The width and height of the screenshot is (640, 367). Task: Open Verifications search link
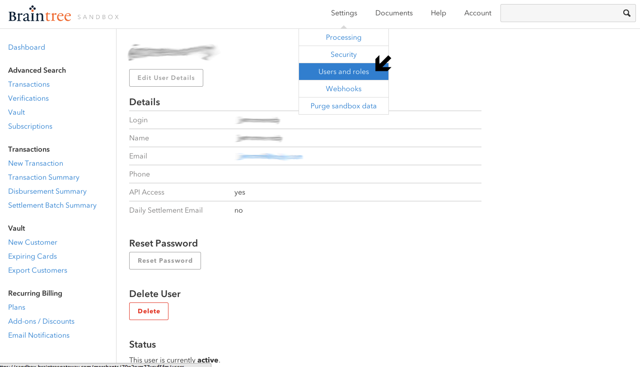coord(28,98)
